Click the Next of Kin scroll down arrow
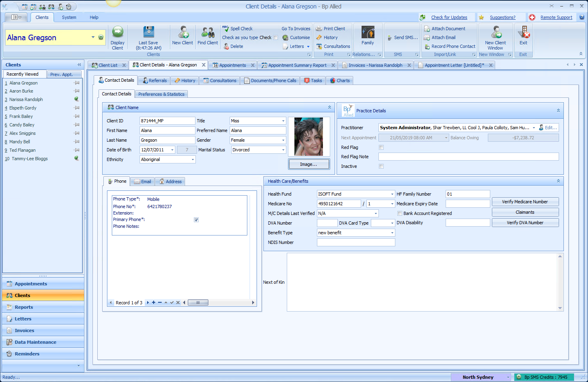The width and height of the screenshot is (588, 382). point(560,308)
